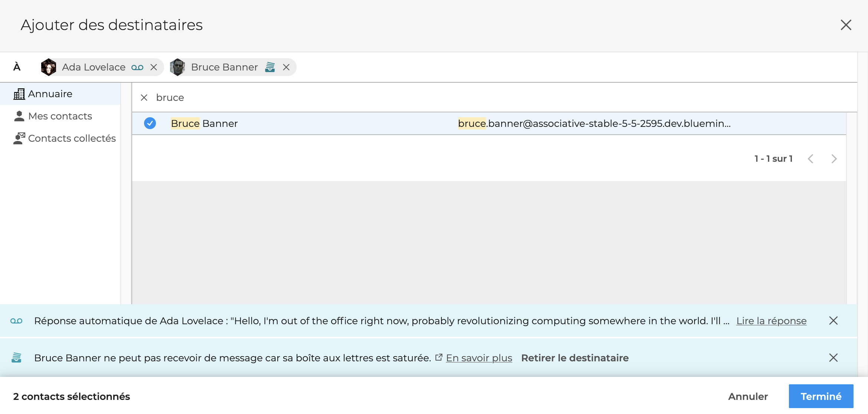Click Retirer le destinataire

click(575, 358)
